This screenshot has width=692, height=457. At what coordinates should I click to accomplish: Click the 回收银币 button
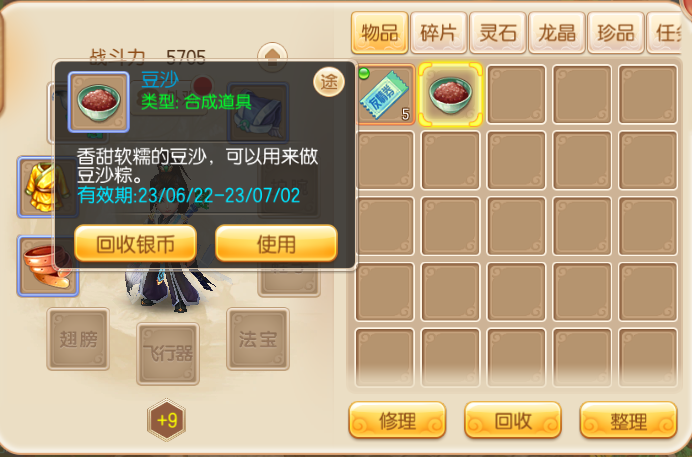(x=135, y=243)
